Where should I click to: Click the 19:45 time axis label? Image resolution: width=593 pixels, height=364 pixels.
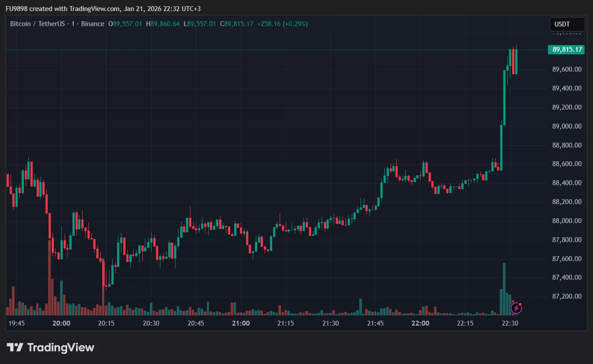(x=16, y=323)
